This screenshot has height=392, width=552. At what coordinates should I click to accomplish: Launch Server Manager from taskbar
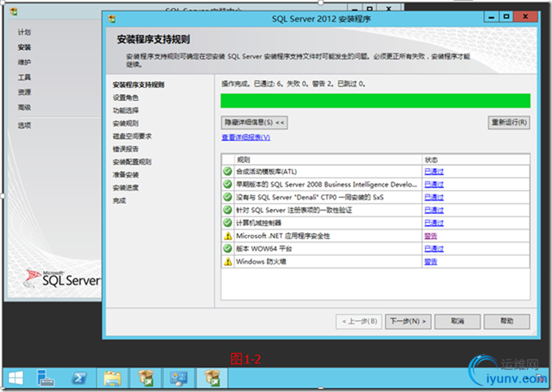(x=46, y=378)
